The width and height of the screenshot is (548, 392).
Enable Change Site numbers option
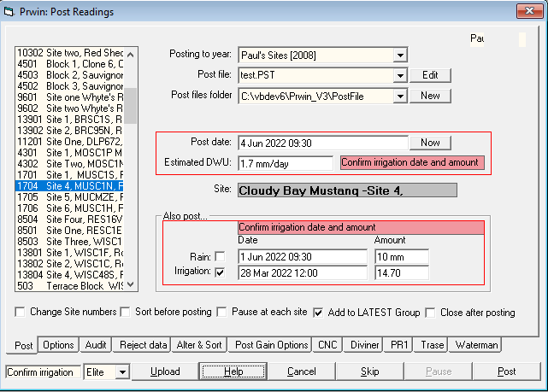point(20,313)
